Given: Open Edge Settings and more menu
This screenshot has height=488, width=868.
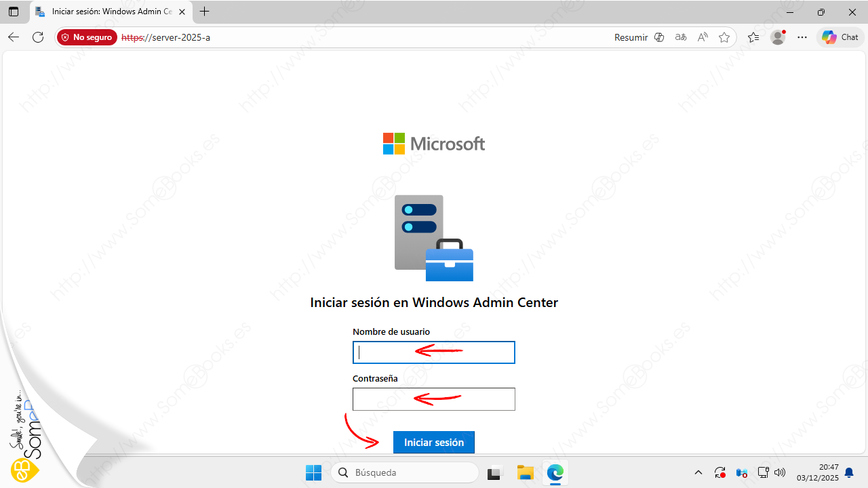Looking at the screenshot, I should 802,37.
